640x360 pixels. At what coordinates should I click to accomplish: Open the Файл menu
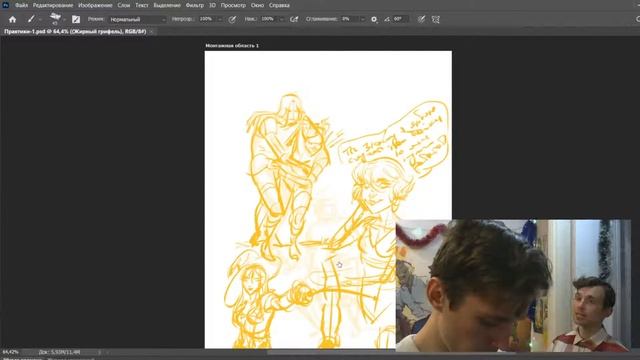21,5
